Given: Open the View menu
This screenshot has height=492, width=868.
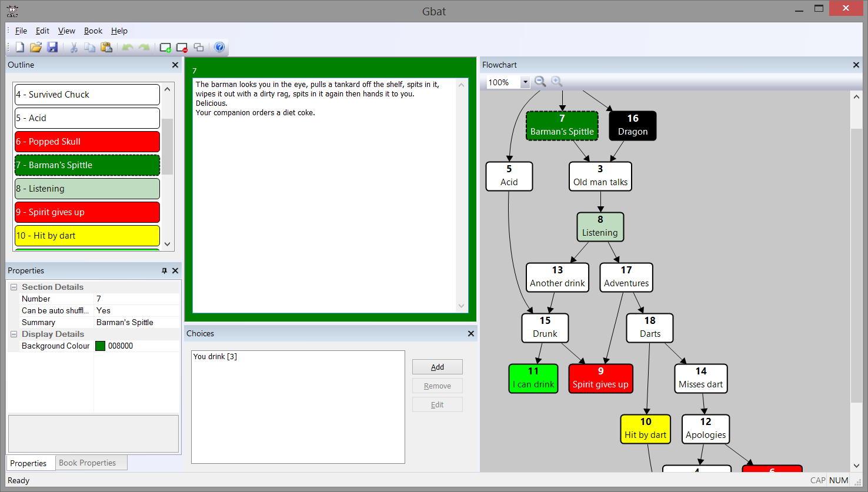Looking at the screenshot, I should pos(66,31).
